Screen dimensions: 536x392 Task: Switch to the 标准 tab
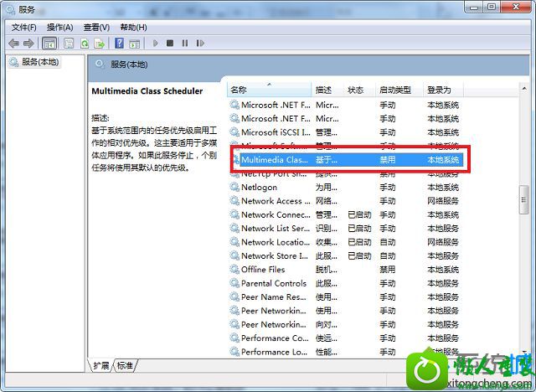tap(125, 365)
